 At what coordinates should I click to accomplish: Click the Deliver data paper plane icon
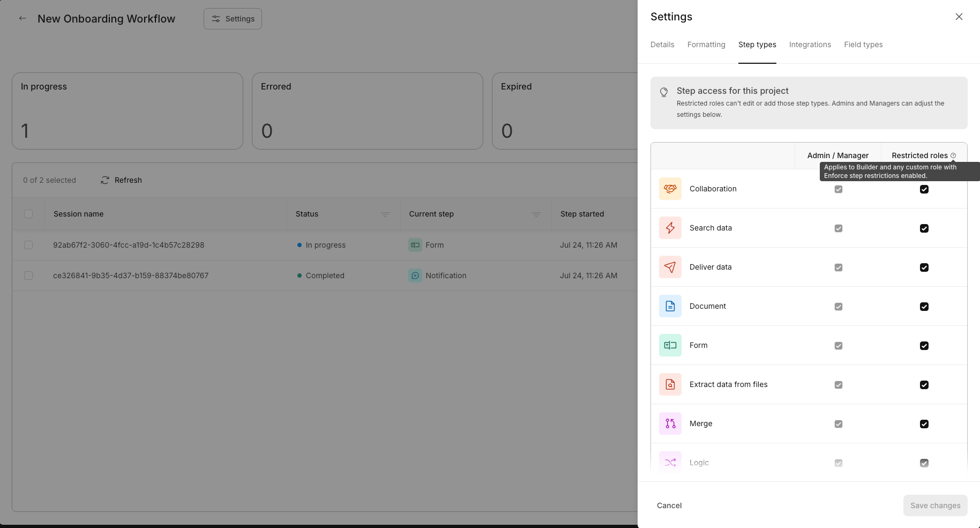pos(670,267)
